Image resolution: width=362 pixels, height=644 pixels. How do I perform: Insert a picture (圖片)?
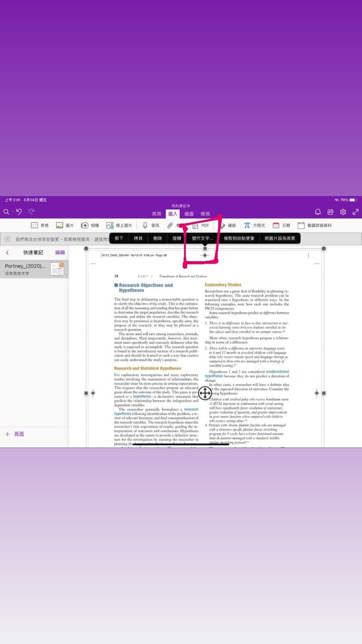coord(65,226)
